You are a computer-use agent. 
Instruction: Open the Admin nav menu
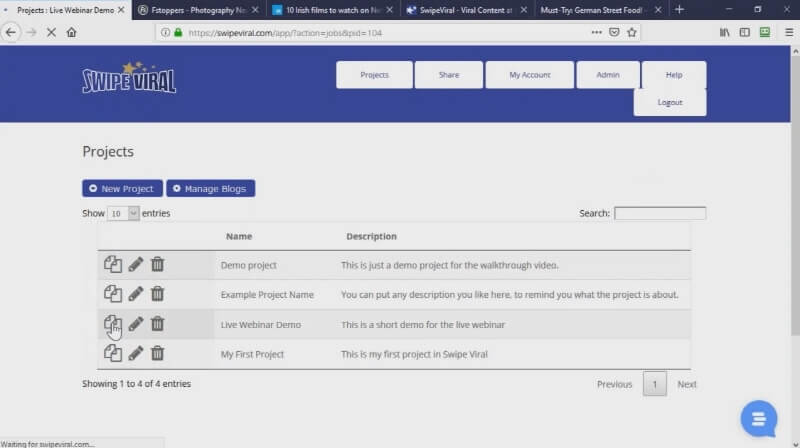[x=608, y=74]
